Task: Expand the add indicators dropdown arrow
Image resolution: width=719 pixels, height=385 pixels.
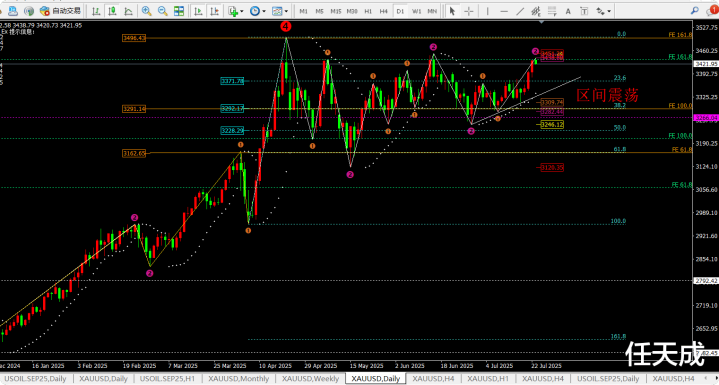Action: (242, 11)
